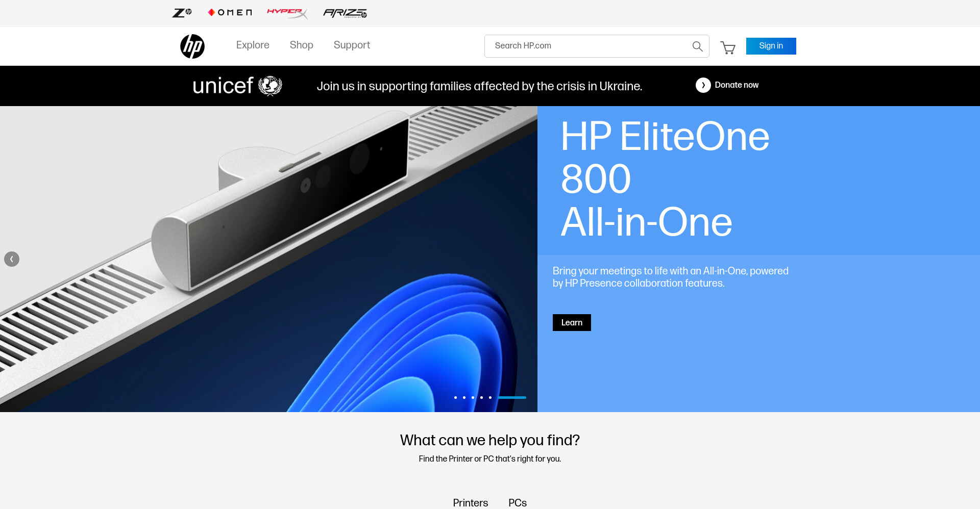
Task: Select the third carousel dot indicator
Action: (473, 397)
